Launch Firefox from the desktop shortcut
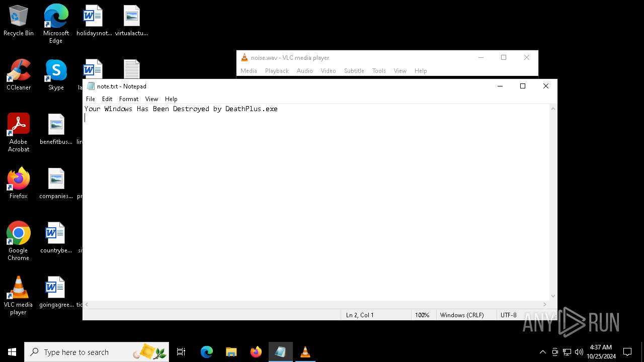 pyautogui.click(x=19, y=184)
